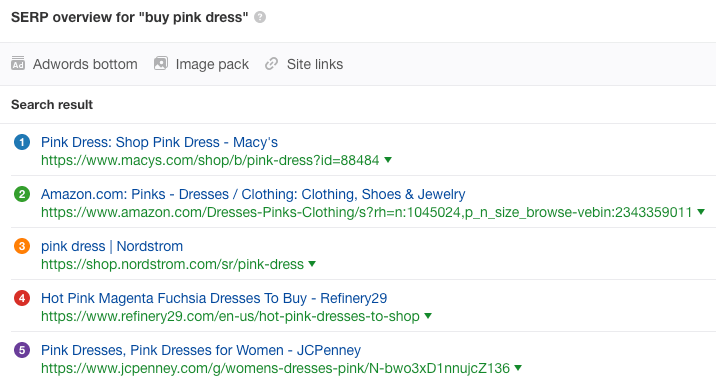Viewport: 716px width, 379px height.
Task: Click the green position 2 badge
Action: tap(22, 194)
